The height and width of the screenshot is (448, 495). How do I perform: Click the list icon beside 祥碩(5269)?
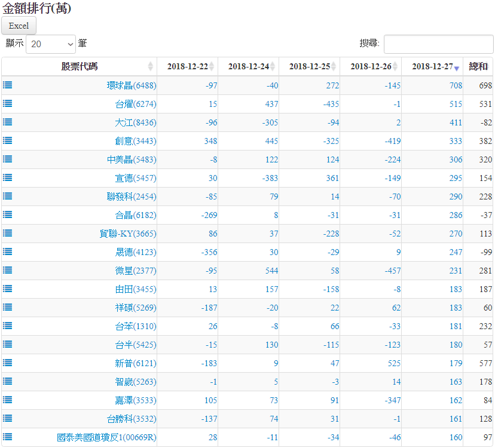pos(7,308)
